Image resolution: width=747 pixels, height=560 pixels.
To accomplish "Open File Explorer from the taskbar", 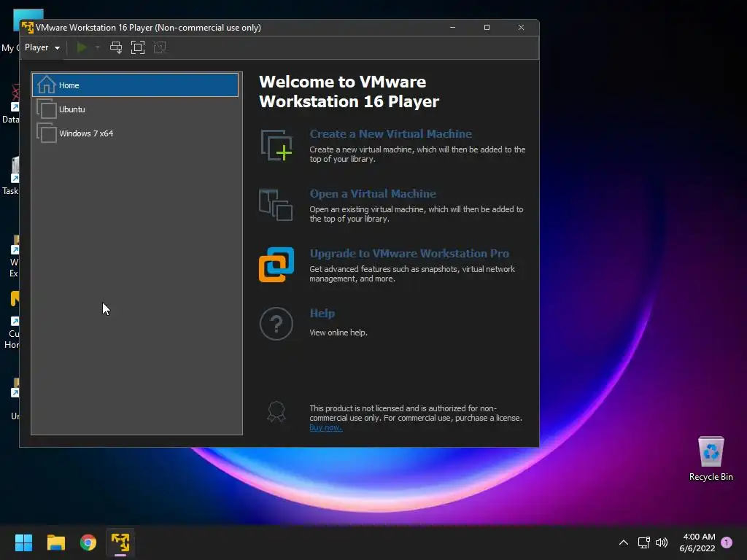I will coord(55,542).
